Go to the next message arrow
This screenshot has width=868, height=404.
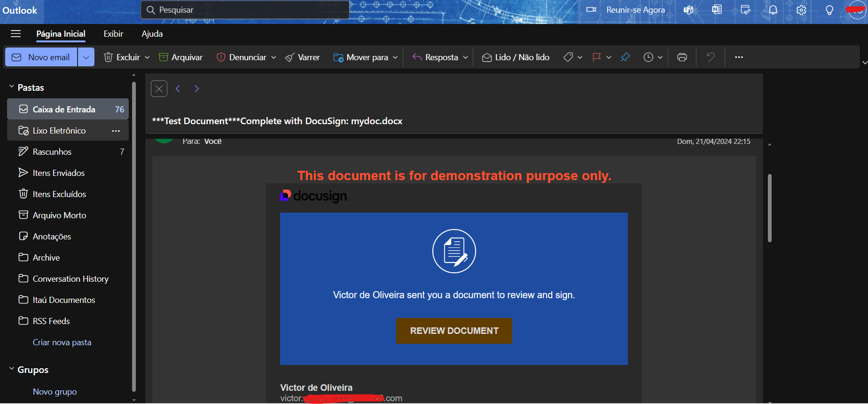tap(196, 88)
